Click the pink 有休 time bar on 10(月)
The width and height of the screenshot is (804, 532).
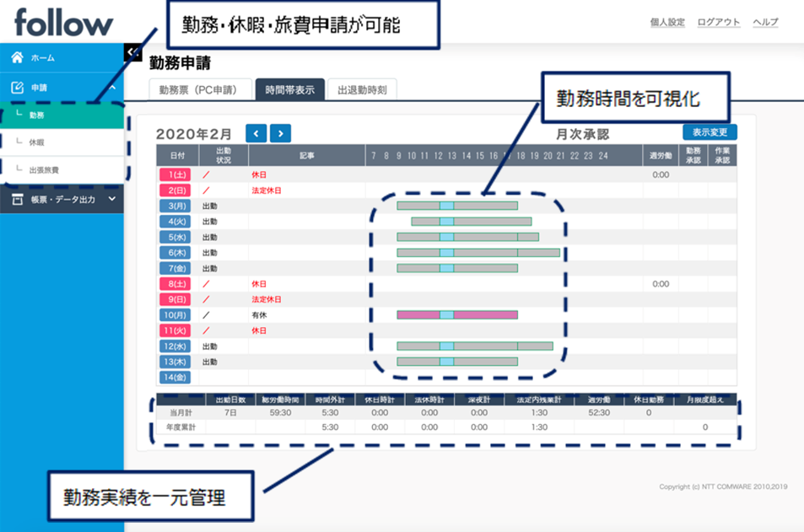(457, 314)
